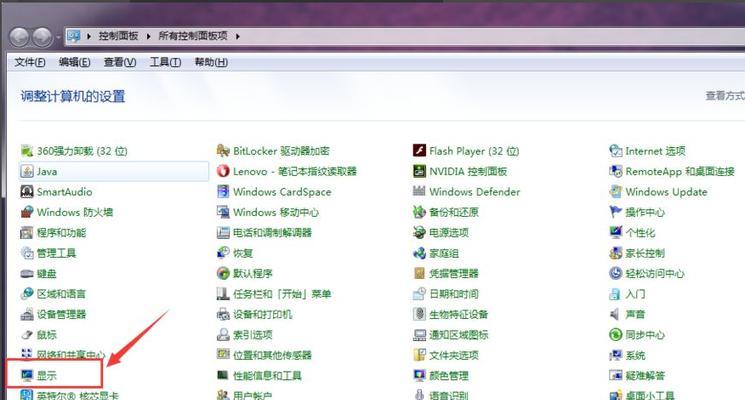This screenshot has width=745, height=400.
Task: Open the Lenovo 笔记本指纹读取器 icon
Action: click(223, 171)
